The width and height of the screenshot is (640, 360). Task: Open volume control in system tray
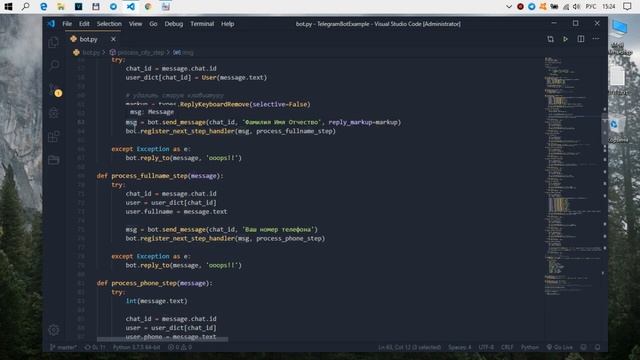(x=576, y=7)
